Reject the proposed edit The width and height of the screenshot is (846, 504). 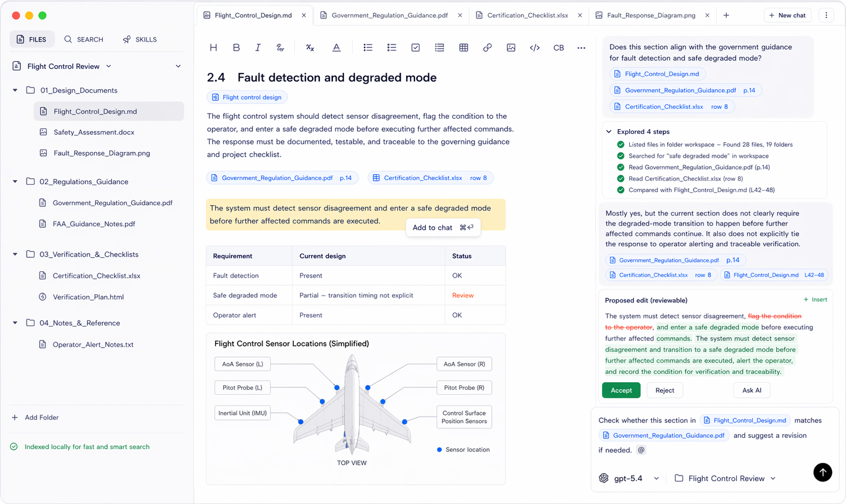(664, 390)
